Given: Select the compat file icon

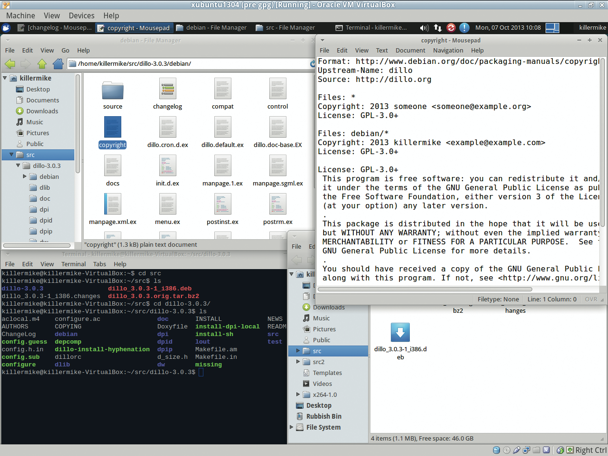Looking at the screenshot, I should pyautogui.click(x=223, y=89).
